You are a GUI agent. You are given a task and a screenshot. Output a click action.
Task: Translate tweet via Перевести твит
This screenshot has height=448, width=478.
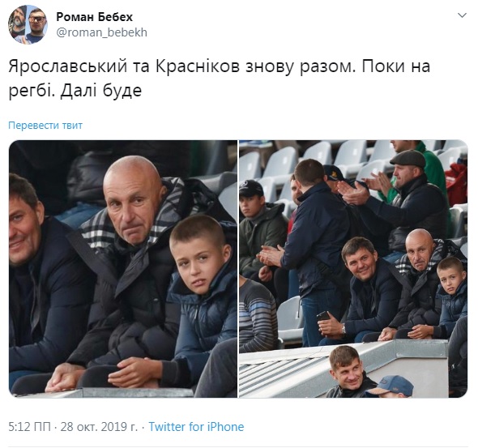pos(45,126)
